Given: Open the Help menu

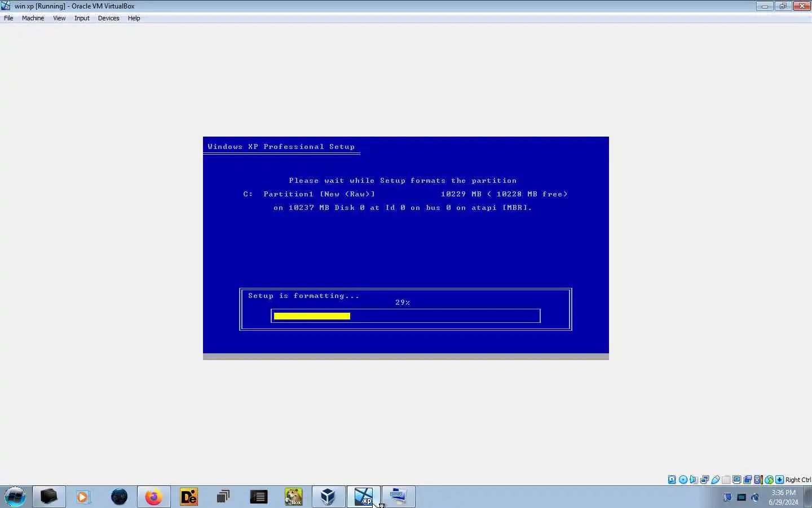Looking at the screenshot, I should (134, 18).
